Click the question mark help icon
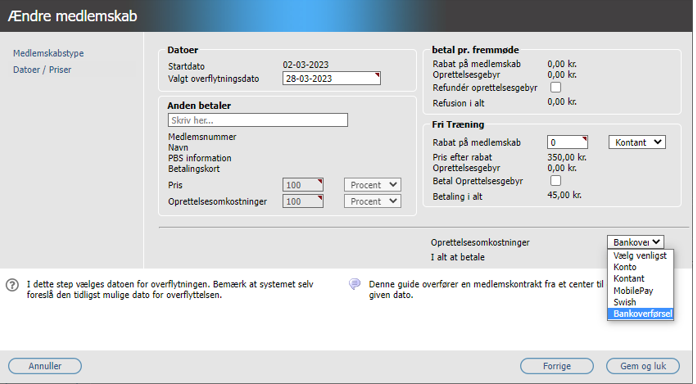 pos(12,285)
